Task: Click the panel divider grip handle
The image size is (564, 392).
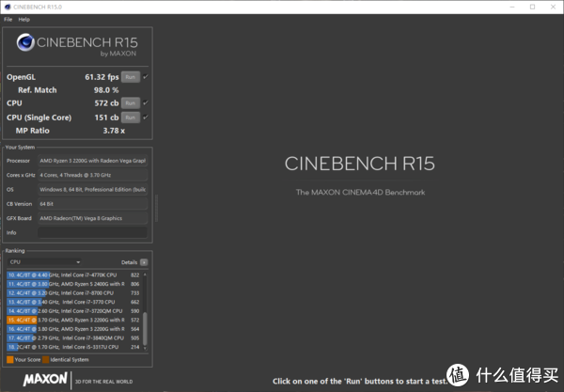Action: [156, 209]
